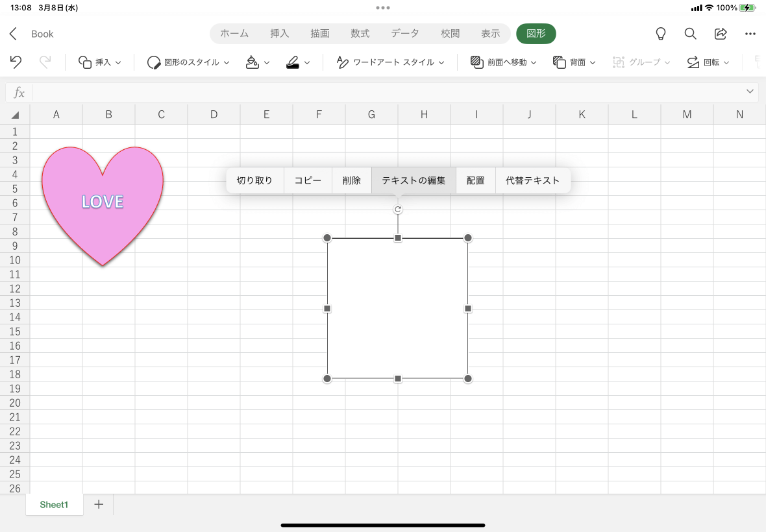Click the グループ group icon

pyautogui.click(x=619, y=62)
